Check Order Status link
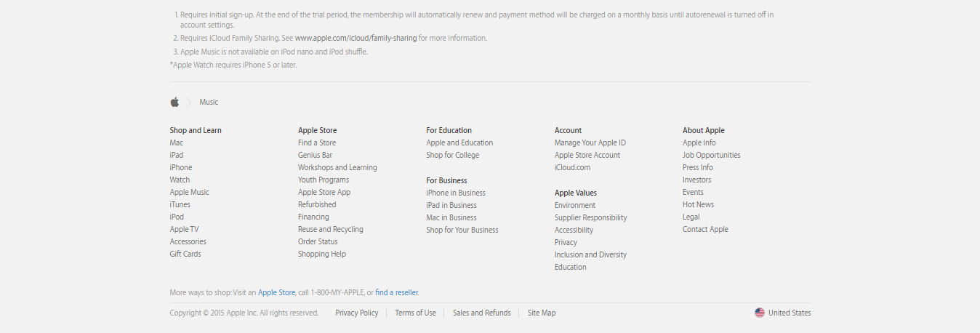This screenshot has width=980, height=333. click(x=318, y=242)
